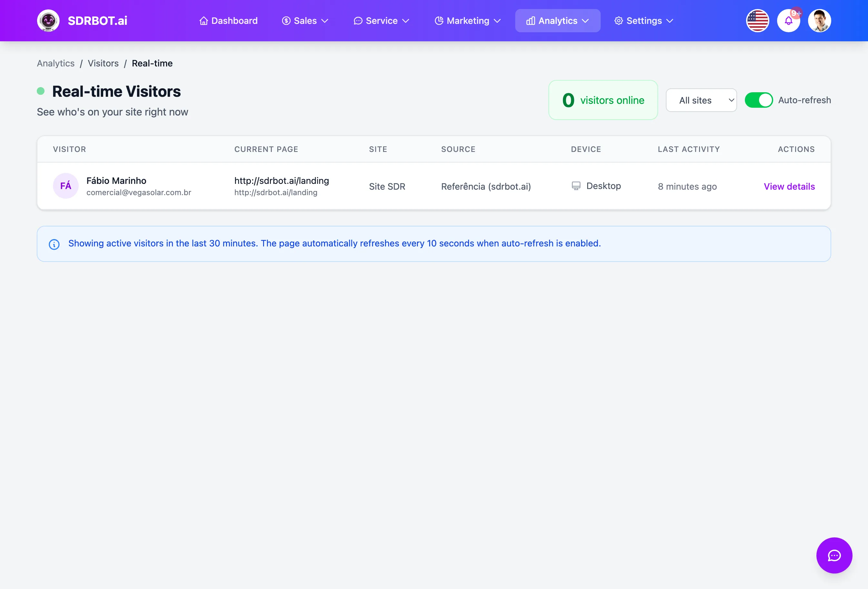Screen dimensions: 868x589
Task: Expand the Service menu chevron
Action: tap(406, 21)
